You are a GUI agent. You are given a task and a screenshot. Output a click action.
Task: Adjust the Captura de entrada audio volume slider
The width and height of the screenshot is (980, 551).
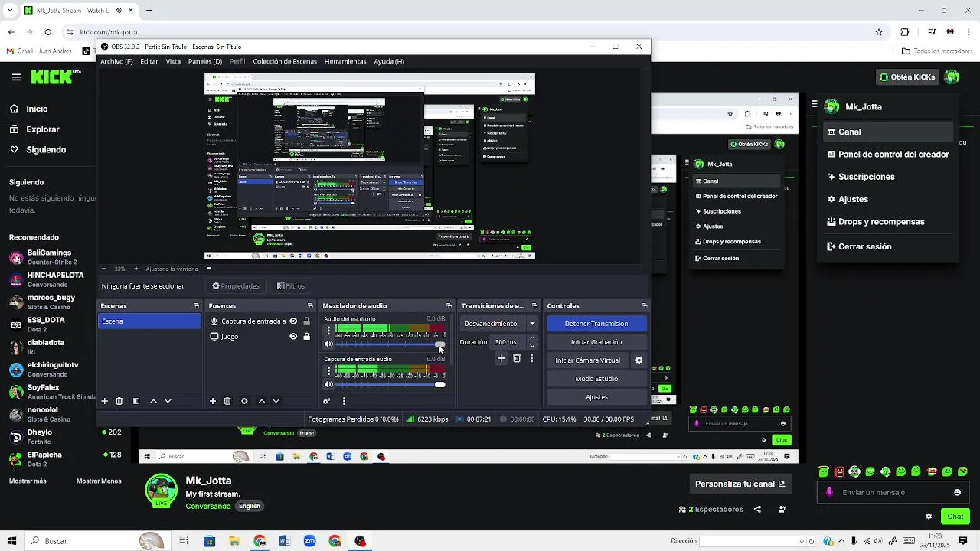pos(389,385)
